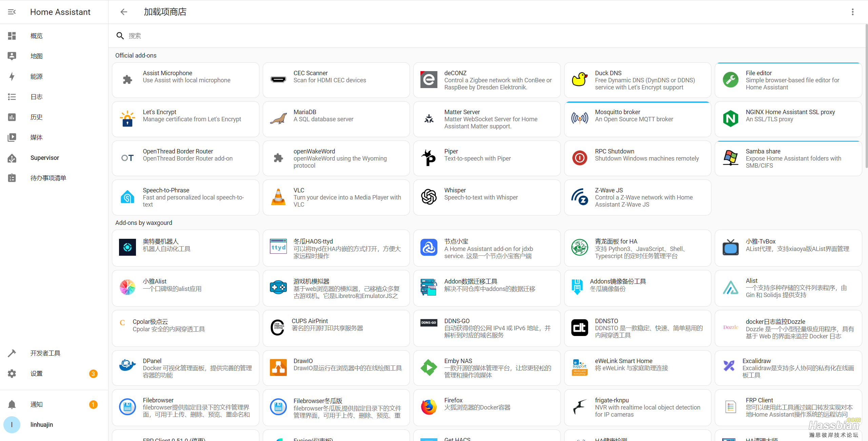Open the Mosquitto broker add-on
The image size is (868, 441).
click(x=637, y=119)
